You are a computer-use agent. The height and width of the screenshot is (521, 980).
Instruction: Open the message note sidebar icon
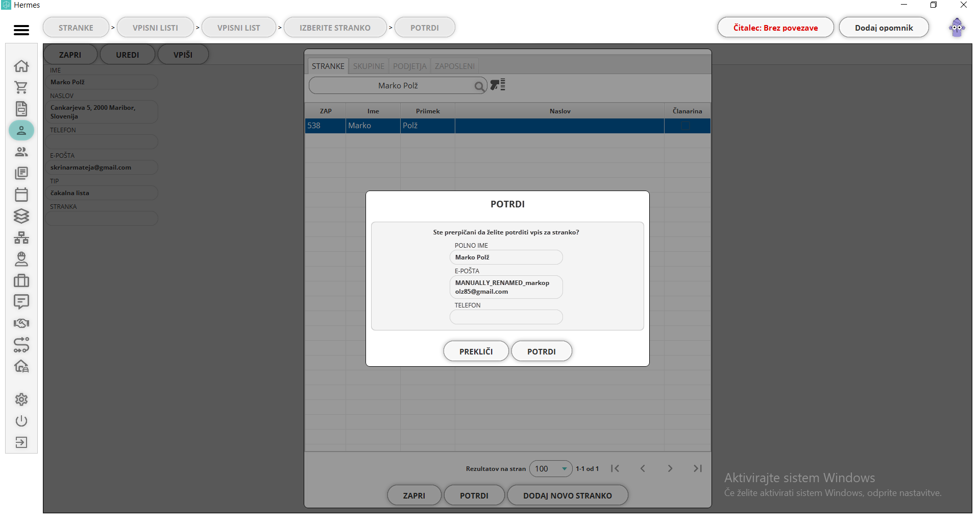21,302
